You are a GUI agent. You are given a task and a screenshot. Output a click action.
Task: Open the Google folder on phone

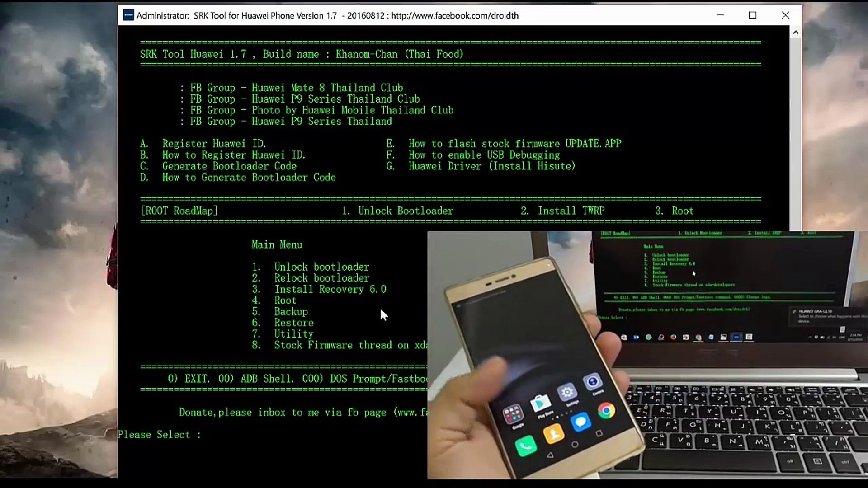[514, 413]
